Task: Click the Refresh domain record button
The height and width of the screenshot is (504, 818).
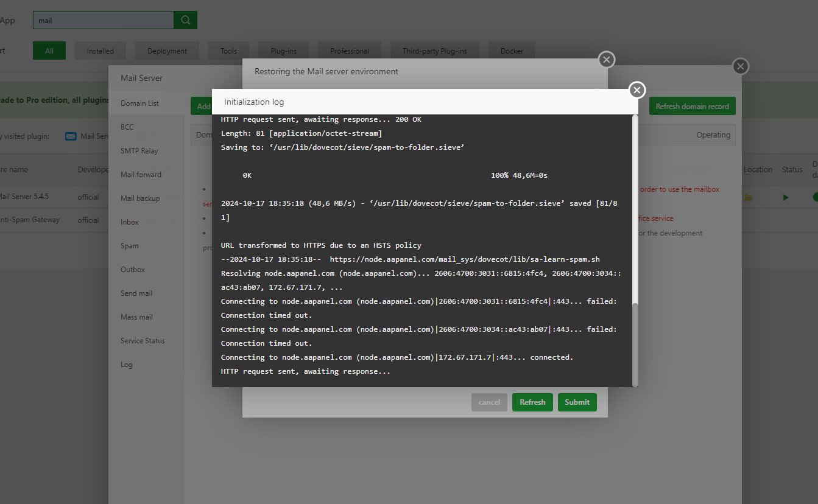Action: coord(693,107)
